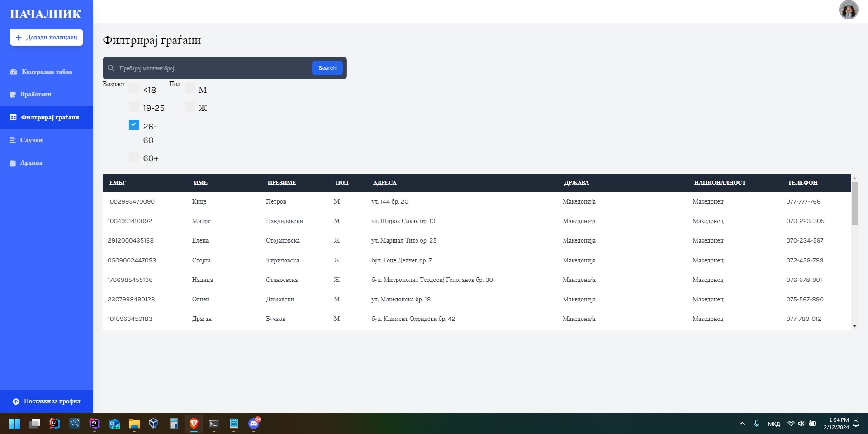Click the magnifier icon in search bar
The height and width of the screenshot is (434, 868).
111,68
